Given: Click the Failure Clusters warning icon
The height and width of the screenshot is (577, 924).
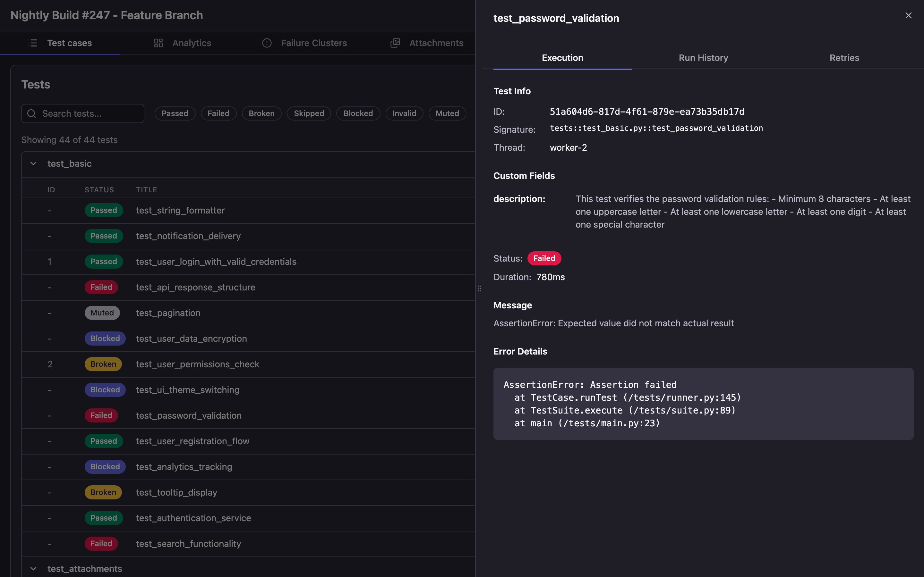Looking at the screenshot, I should point(267,43).
